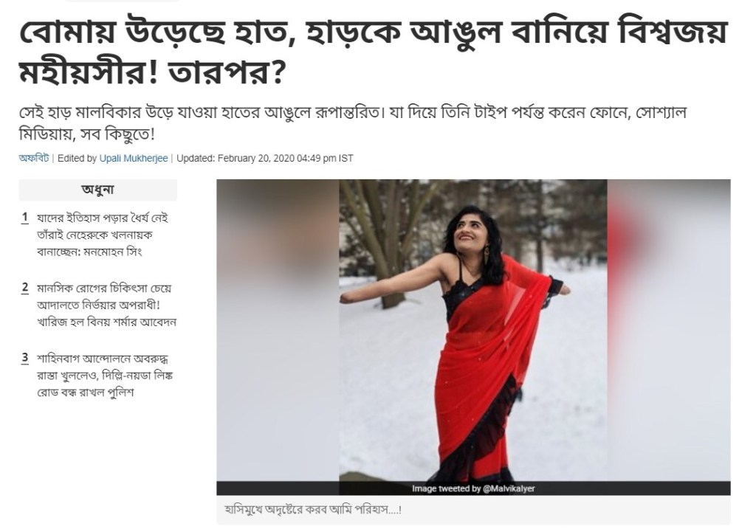Click the Bengali photo caption below image
The height and width of the screenshot is (532, 756).
(x=313, y=509)
